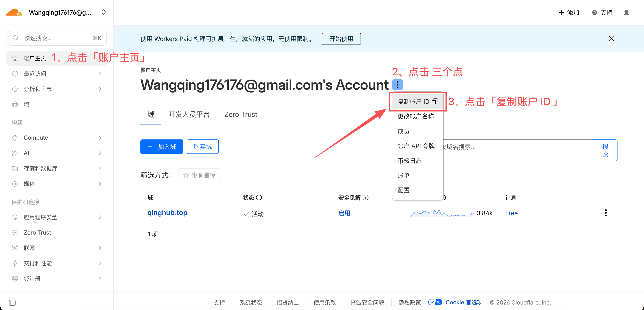
Task: Switch to the 开发人员平台 tab
Action: click(189, 115)
